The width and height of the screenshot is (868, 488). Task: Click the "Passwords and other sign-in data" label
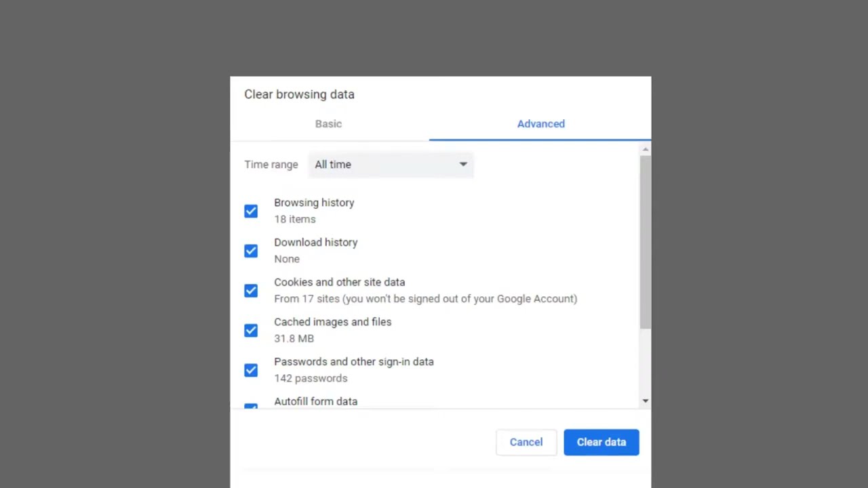pyautogui.click(x=353, y=362)
